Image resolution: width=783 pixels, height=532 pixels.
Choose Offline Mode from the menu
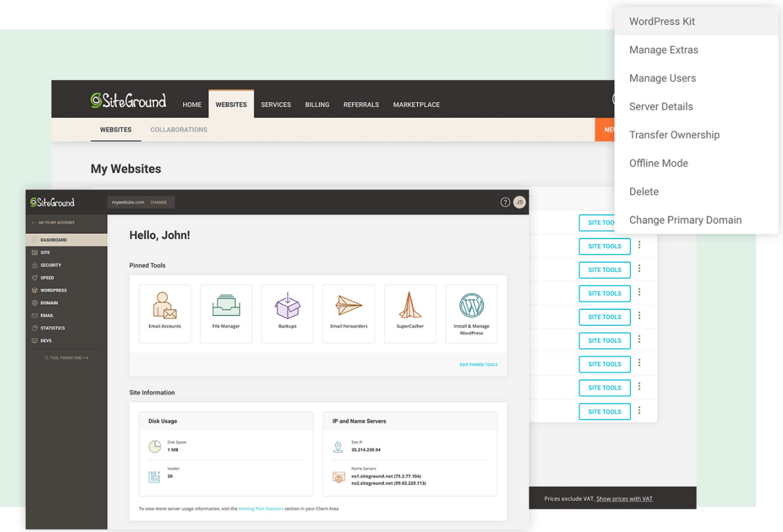click(697, 163)
